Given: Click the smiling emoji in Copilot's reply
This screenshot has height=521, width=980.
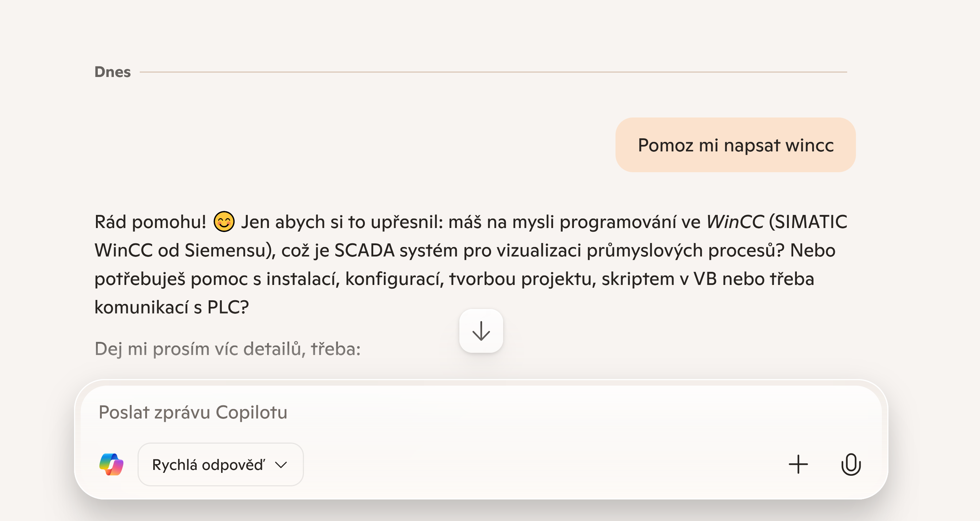Looking at the screenshot, I should pos(224,222).
